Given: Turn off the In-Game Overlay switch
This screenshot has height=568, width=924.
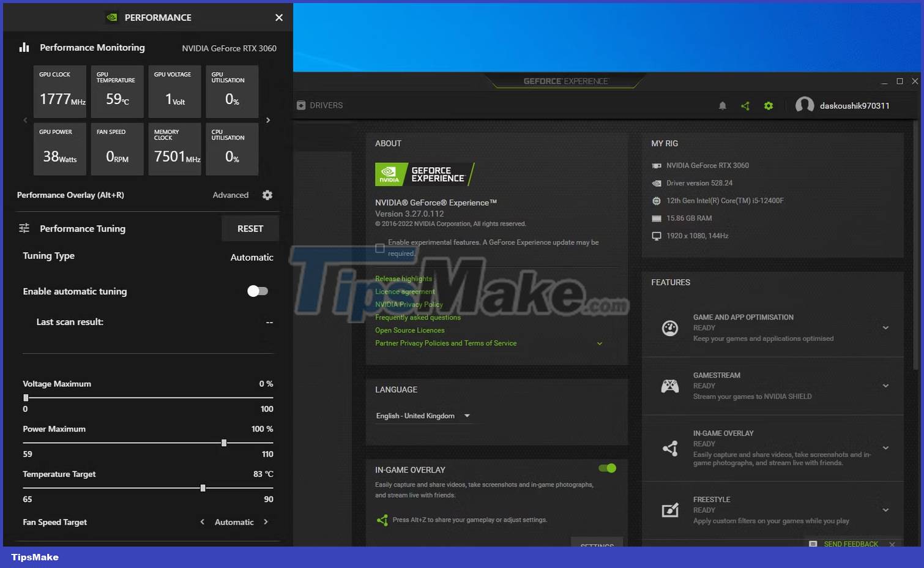Looking at the screenshot, I should (607, 468).
